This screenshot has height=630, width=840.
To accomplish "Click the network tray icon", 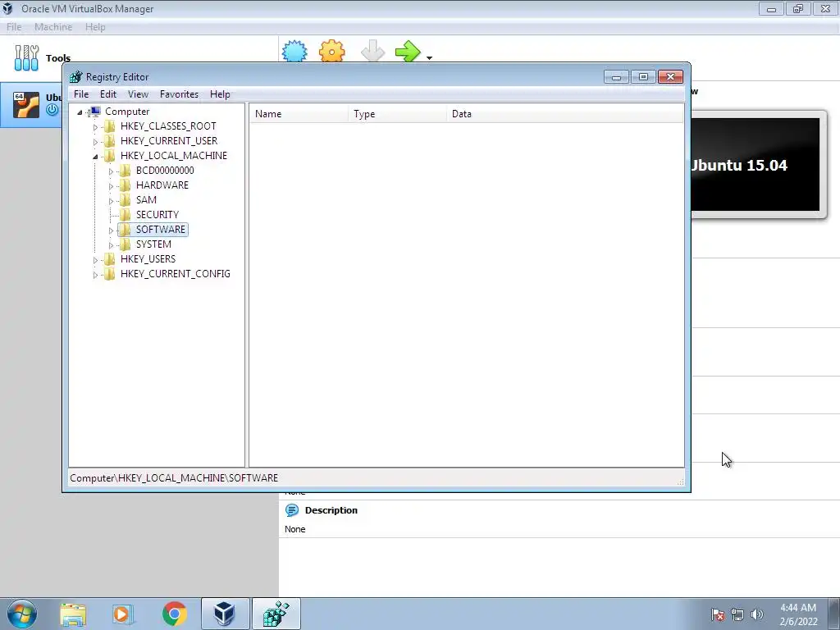I will coord(737,614).
